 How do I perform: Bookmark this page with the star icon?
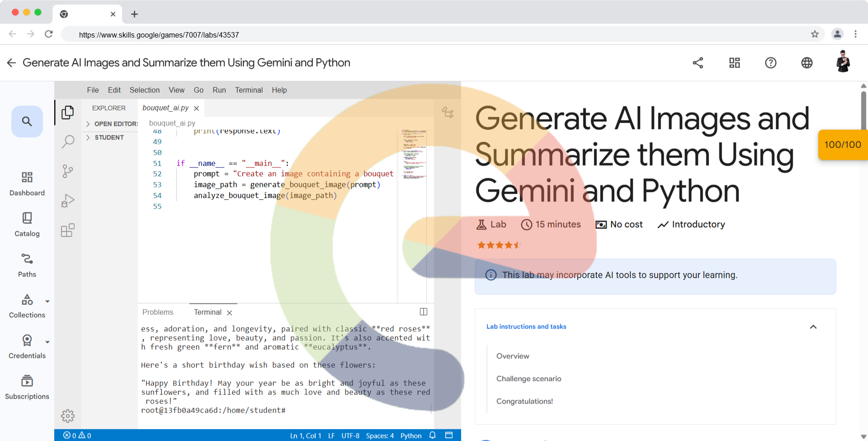(x=815, y=34)
